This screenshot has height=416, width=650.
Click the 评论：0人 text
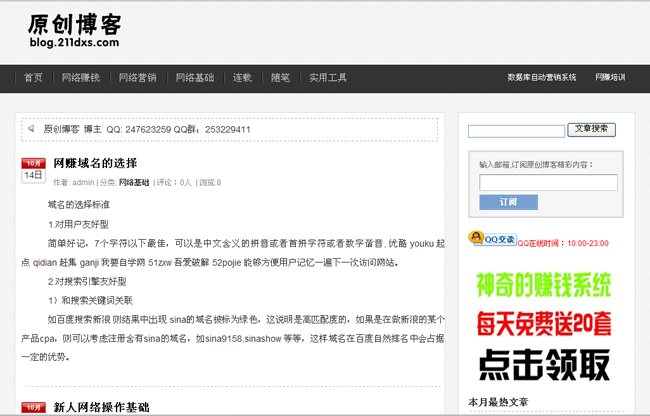tap(174, 182)
